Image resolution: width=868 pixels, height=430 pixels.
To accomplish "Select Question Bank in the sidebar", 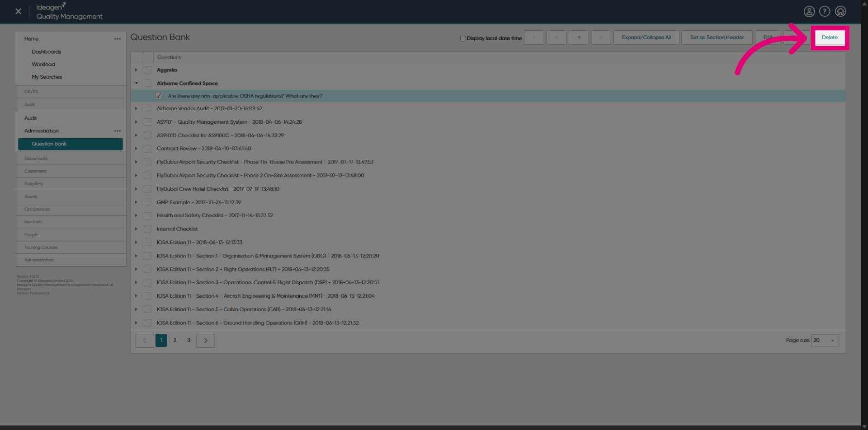I will click(x=71, y=144).
